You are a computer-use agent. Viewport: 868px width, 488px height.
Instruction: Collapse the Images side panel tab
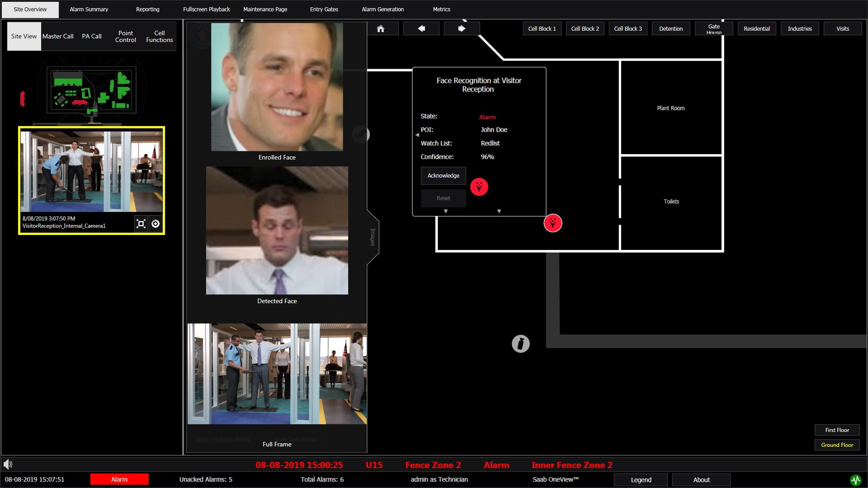point(373,237)
